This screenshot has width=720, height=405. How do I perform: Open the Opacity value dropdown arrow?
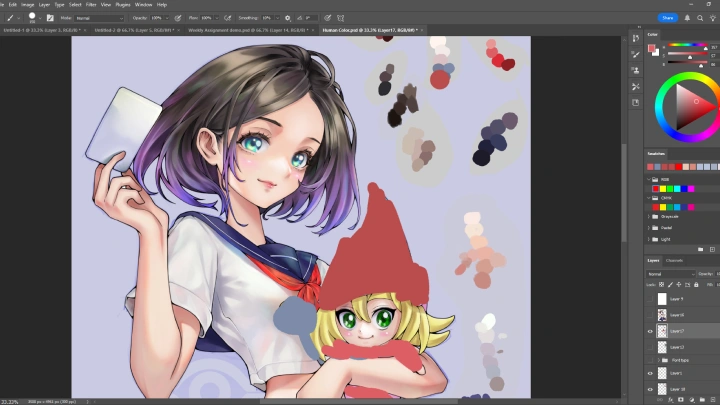point(167,18)
